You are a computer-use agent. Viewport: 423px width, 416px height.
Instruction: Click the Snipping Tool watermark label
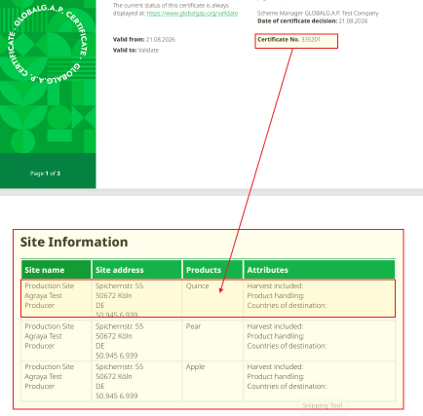[322, 405]
